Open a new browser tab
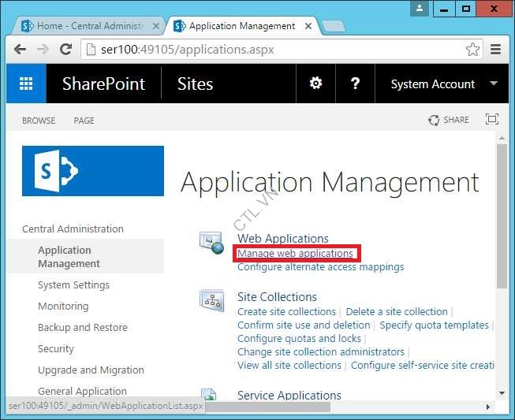The image size is (515, 420). click(334, 26)
